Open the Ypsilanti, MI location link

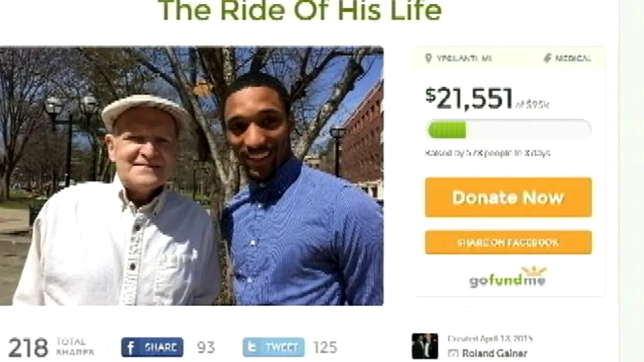[x=464, y=58]
